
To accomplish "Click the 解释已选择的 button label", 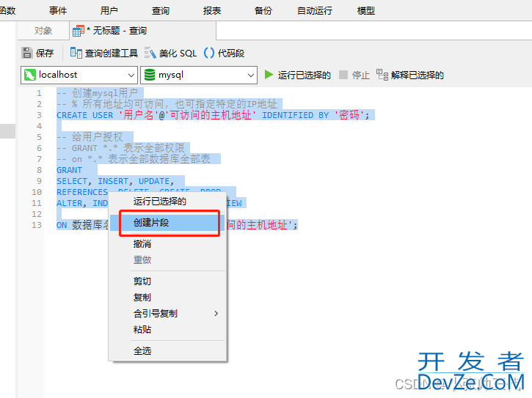I will (x=418, y=75).
